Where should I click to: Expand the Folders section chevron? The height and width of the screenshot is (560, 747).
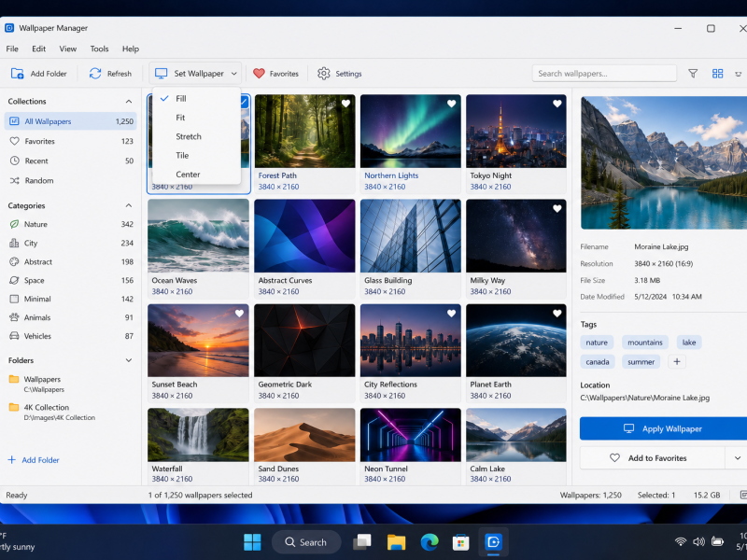pyautogui.click(x=129, y=360)
